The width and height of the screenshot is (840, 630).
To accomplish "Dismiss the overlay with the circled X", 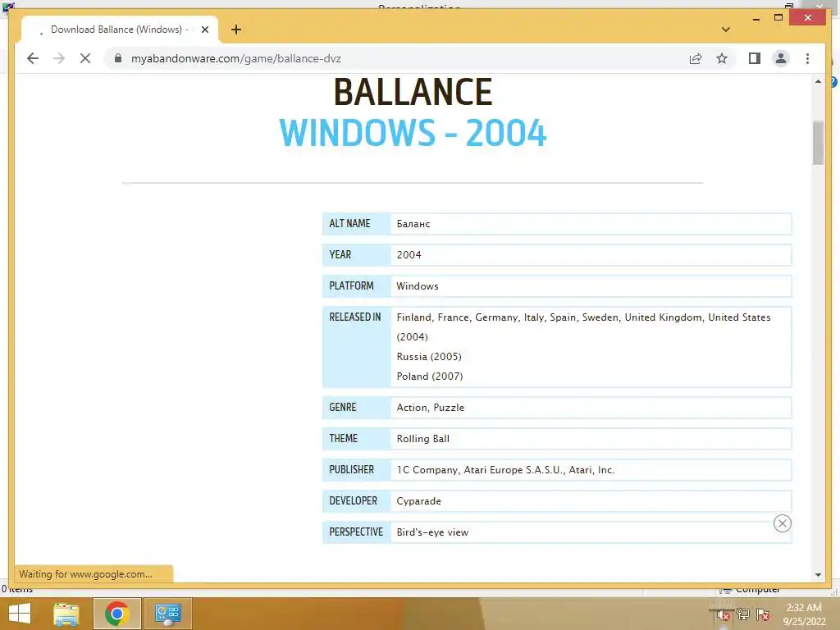I will tap(782, 523).
